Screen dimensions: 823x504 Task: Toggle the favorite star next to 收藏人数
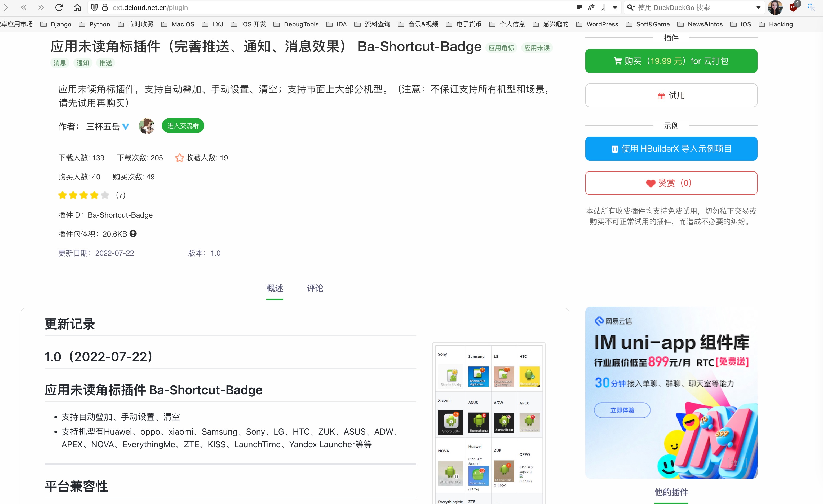coord(179,158)
